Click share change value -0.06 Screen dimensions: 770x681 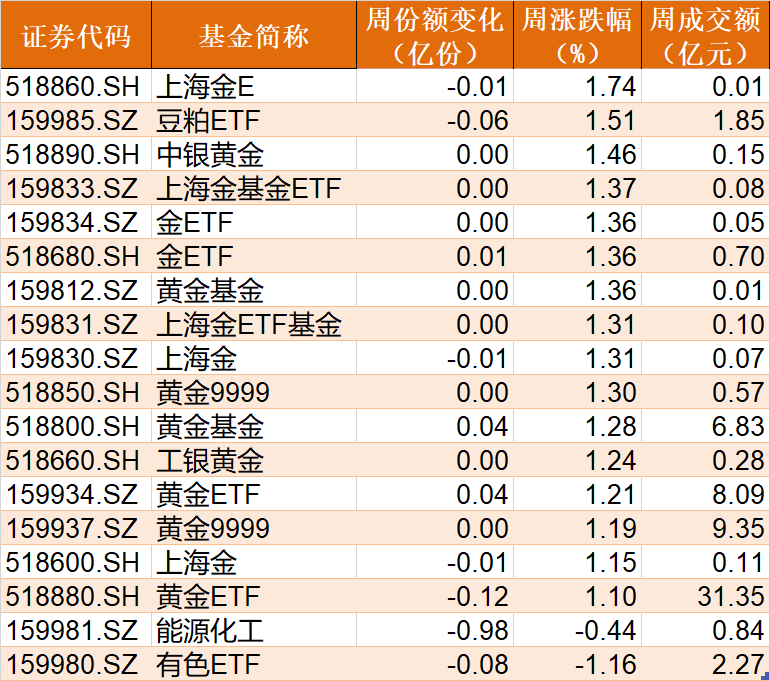tap(477, 120)
